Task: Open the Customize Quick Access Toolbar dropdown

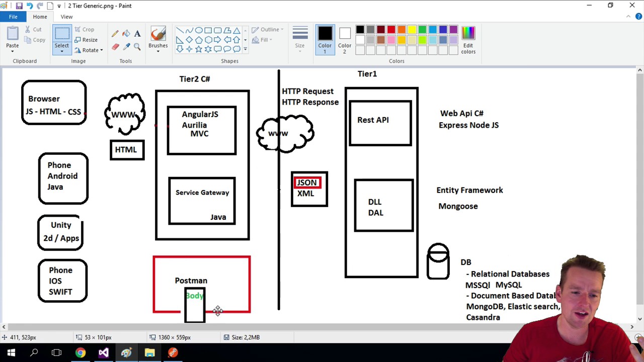Action: [x=59, y=6]
